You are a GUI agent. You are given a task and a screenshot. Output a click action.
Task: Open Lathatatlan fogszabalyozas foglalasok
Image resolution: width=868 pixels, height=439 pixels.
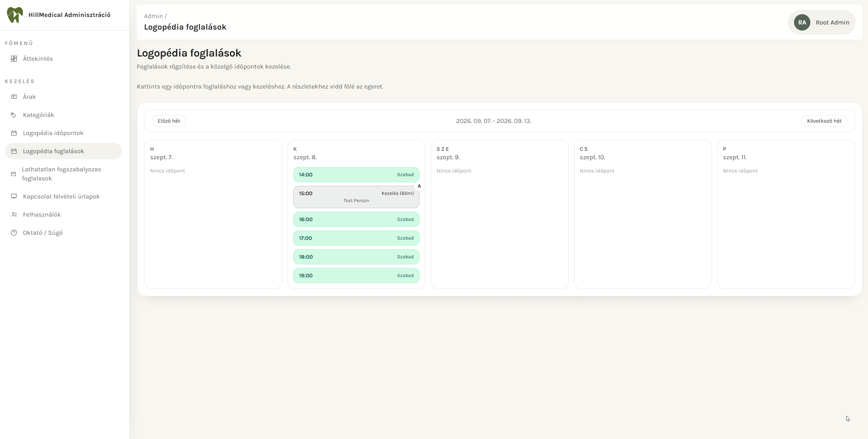pos(63,174)
